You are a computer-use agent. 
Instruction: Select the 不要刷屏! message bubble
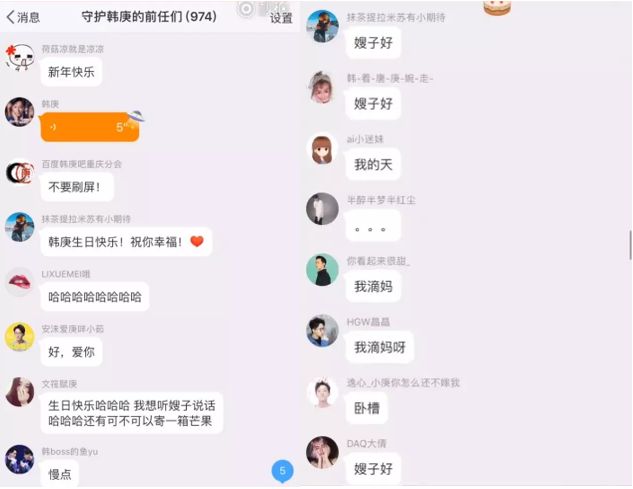pyautogui.click(x=77, y=187)
